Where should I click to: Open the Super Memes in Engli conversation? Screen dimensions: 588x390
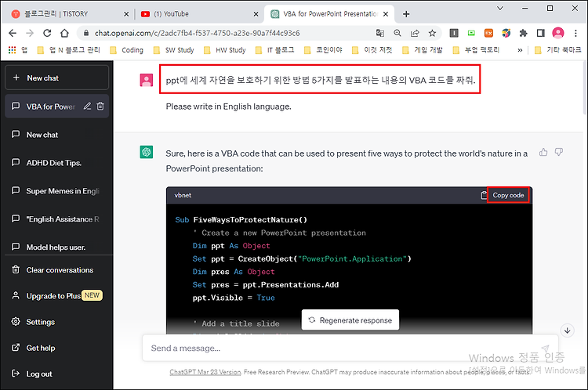coord(57,191)
